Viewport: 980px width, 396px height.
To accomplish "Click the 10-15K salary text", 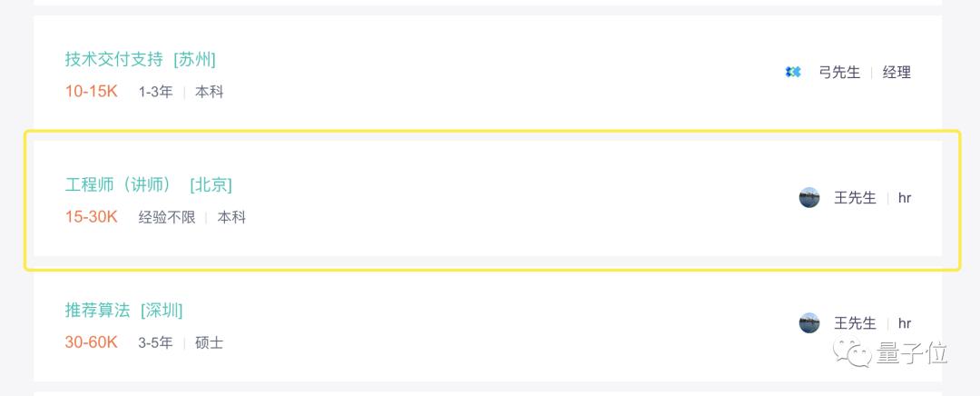I will [x=91, y=92].
